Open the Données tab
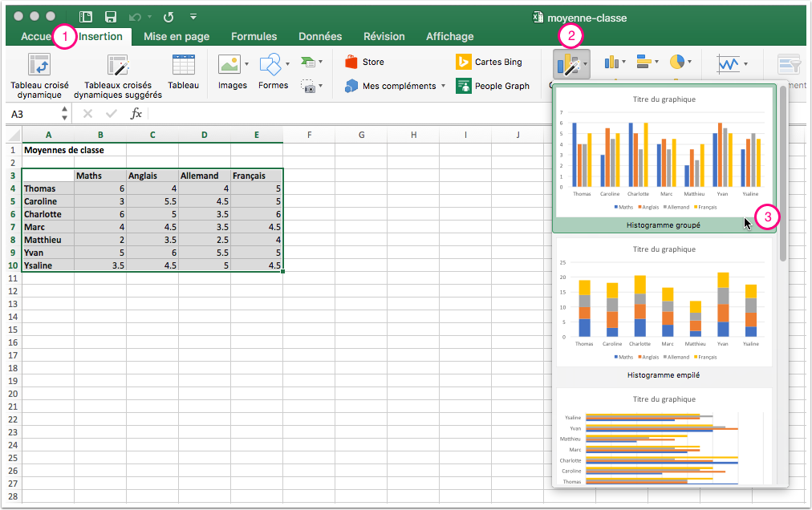This screenshot has width=812, height=510. (x=320, y=36)
